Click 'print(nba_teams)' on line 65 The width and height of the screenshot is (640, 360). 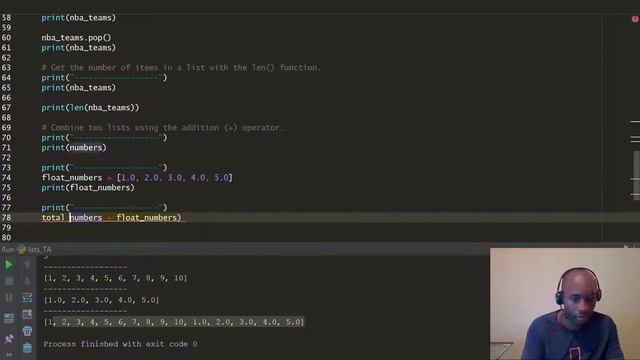click(78, 88)
